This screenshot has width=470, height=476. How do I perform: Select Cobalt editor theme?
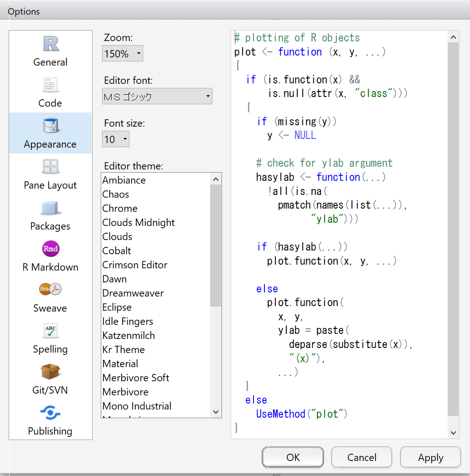click(x=155, y=251)
